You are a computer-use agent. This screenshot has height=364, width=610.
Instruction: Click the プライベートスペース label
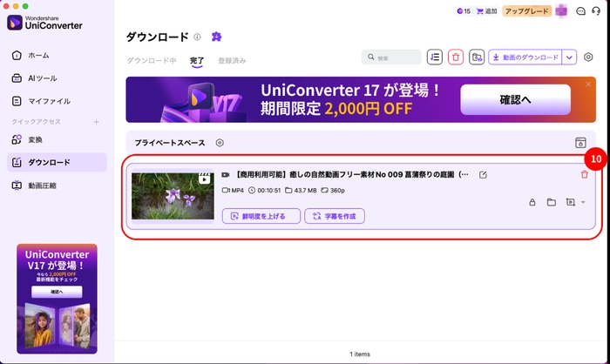(x=170, y=143)
